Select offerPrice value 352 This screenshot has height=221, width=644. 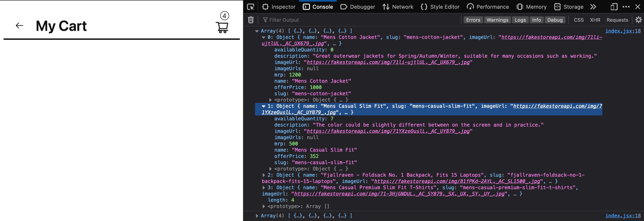(x=314, y=156)
